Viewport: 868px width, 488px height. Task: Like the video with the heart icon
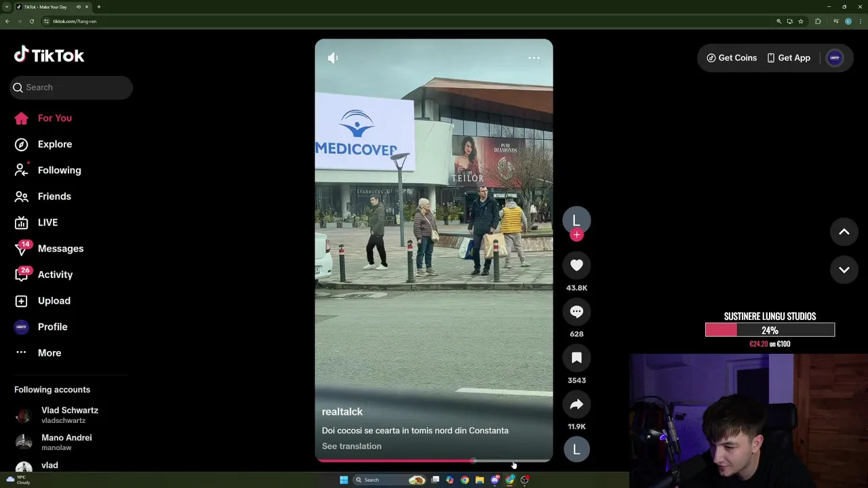pyautogui.click(x=576, y=266)
